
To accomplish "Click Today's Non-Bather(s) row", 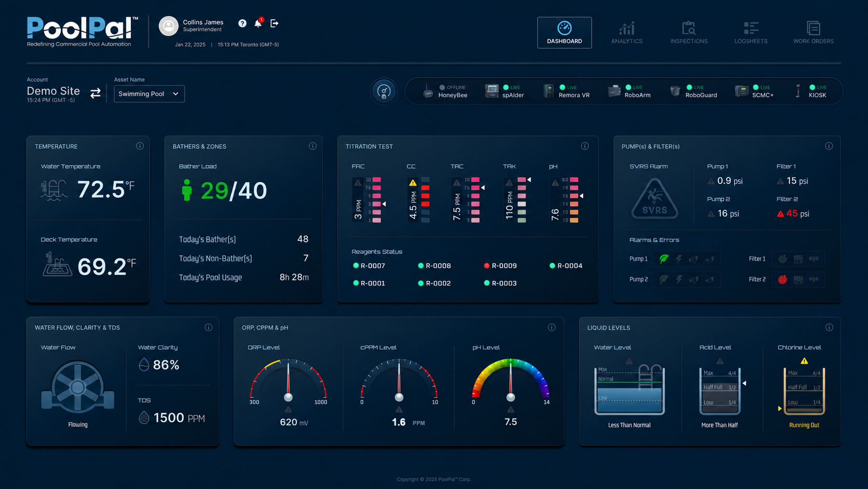I will click(x=243, y=258).
